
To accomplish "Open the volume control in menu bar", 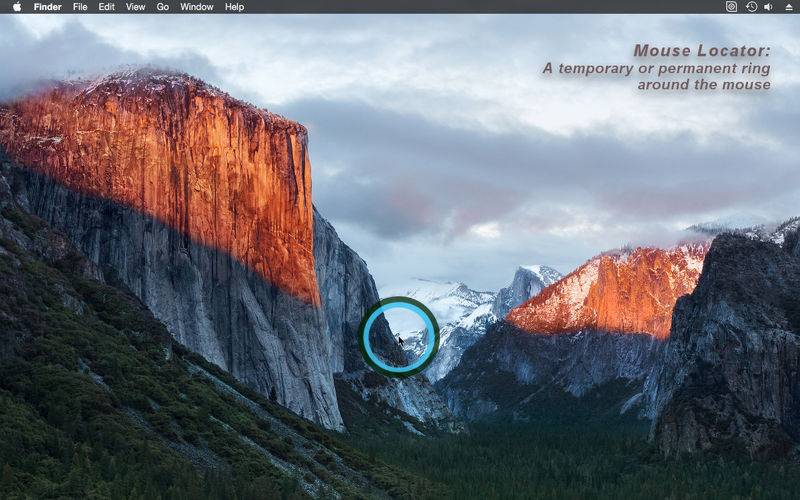I will click(x=768, y=7).
